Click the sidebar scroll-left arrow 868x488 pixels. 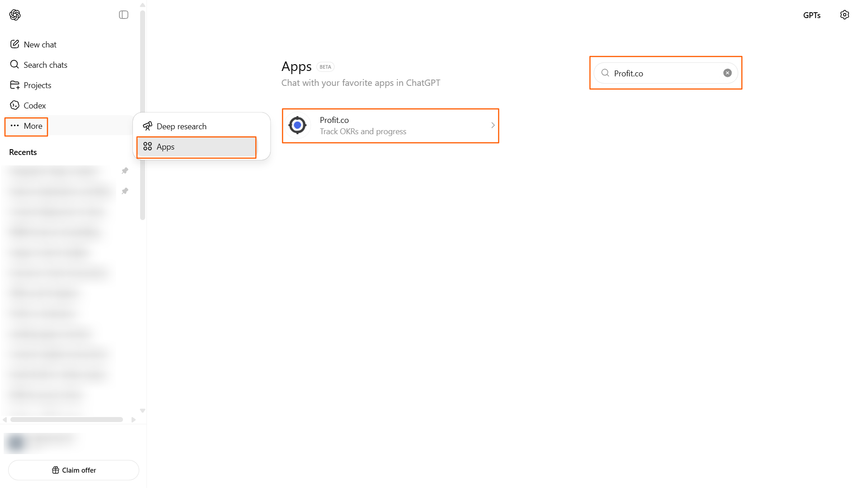pyautogui.click(x=5, y=420)
